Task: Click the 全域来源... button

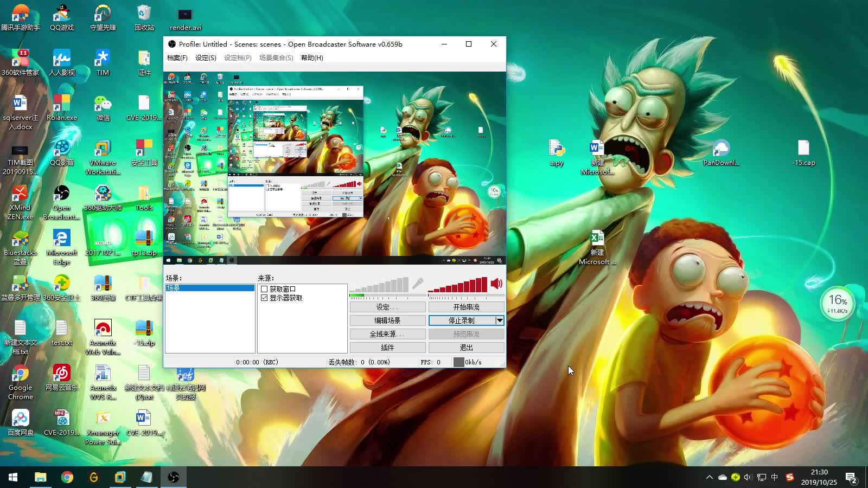Action: pyautogui.click(x=387, y=334)
